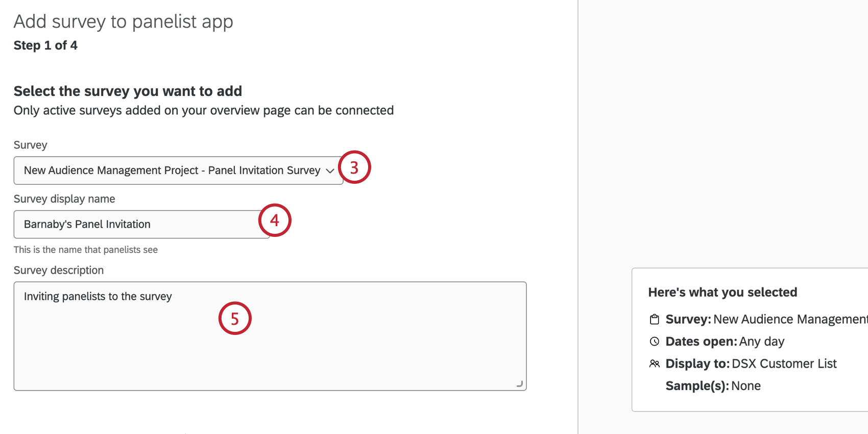Image resolution: width=868 pixels, height=434 pixels.
Task: Click the clock icon beside Dates open
Action: (x=654, y=341)
